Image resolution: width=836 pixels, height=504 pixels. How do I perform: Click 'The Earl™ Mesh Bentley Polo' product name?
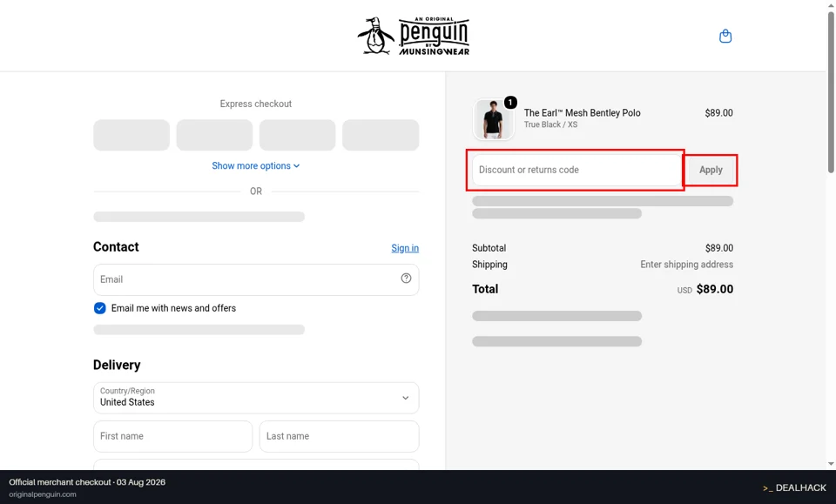tap(582, 113)
